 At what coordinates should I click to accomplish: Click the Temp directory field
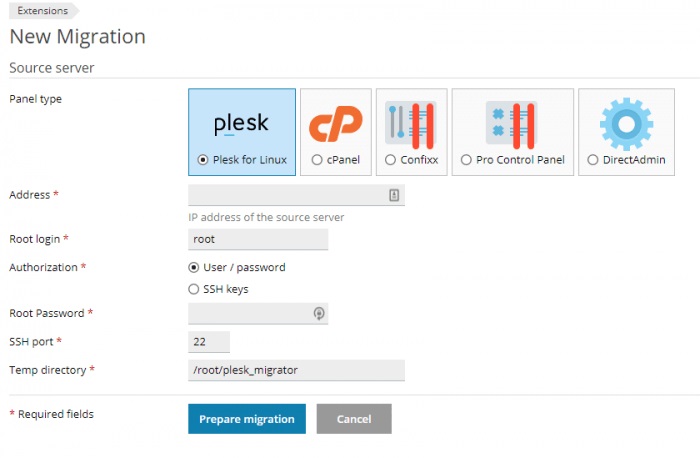click(296, 370)
